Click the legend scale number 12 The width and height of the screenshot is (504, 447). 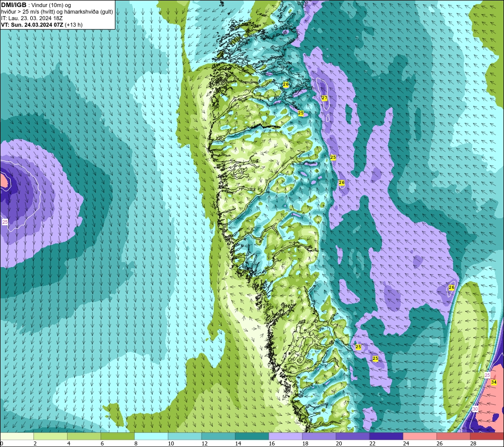[x=205, y=443]
